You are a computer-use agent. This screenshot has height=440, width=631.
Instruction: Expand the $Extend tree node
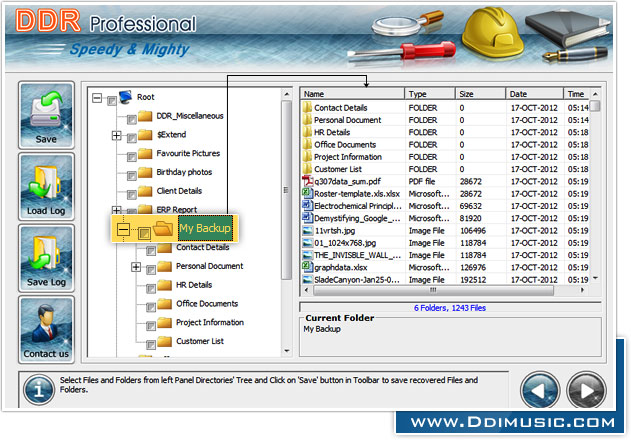pyautogui.click(x=116, y=136)
